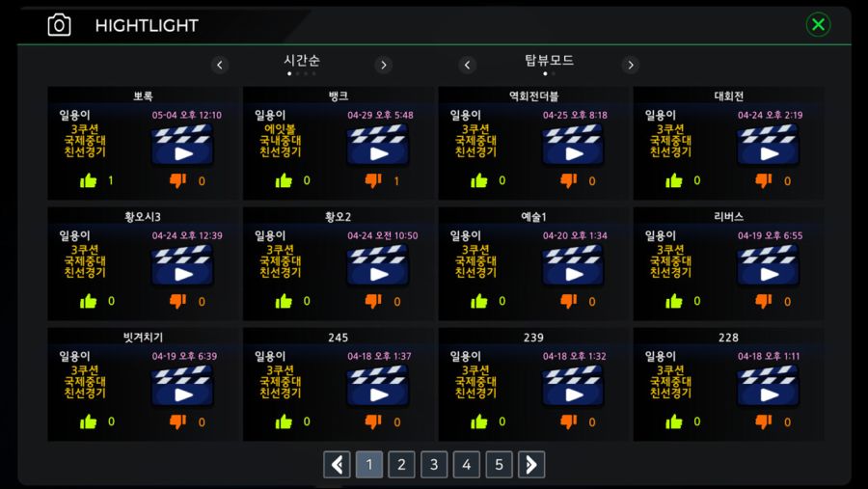
Task: Go to page 5 of highlights
Action: click(499, 464)
